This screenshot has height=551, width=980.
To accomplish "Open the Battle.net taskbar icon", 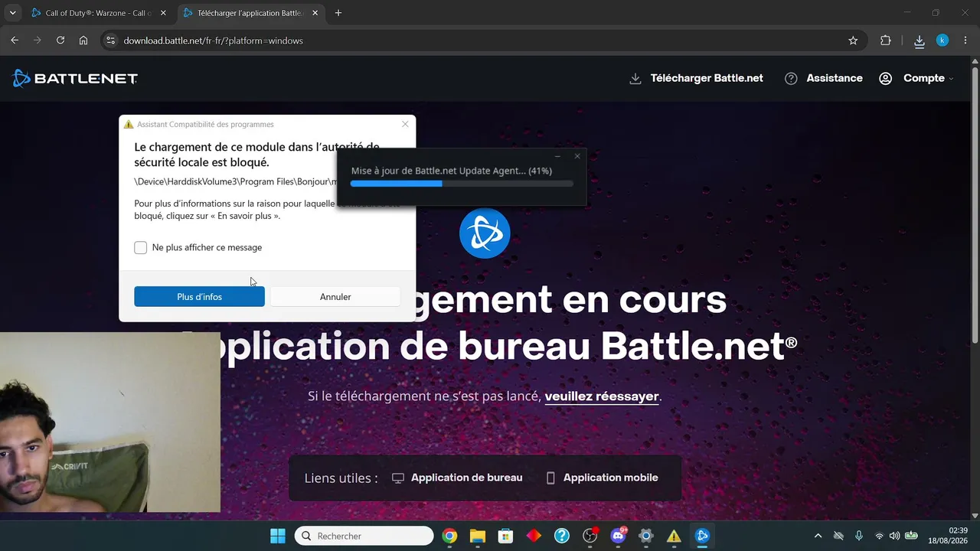I will pos(702,536).
